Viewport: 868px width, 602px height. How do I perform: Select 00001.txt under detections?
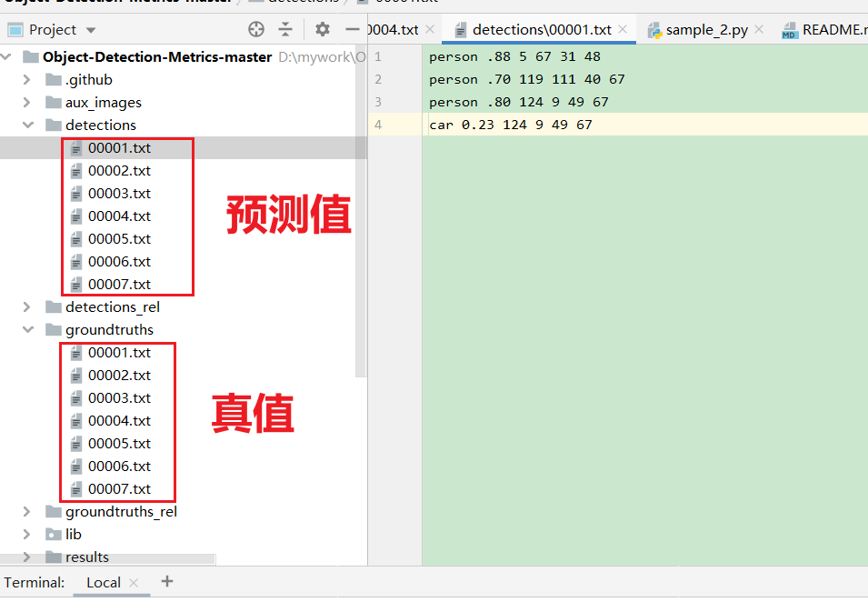click(x=120, y=148)
